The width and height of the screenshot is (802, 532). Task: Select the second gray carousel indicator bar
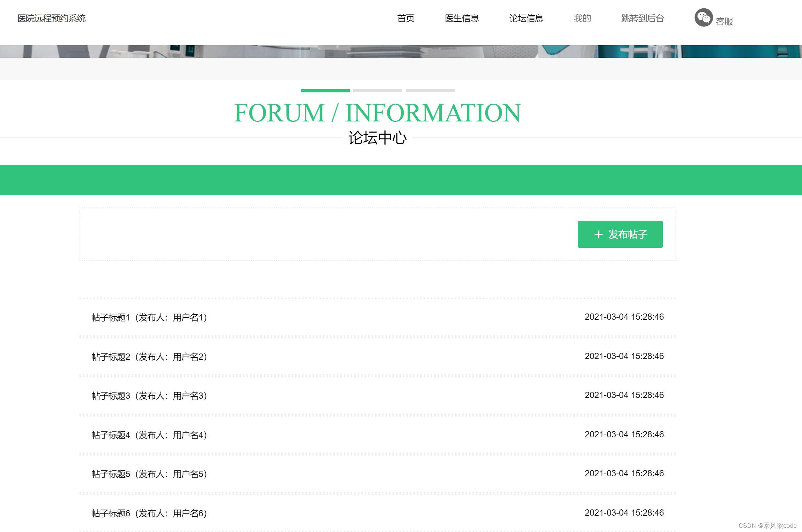click(x=378, y=90)
